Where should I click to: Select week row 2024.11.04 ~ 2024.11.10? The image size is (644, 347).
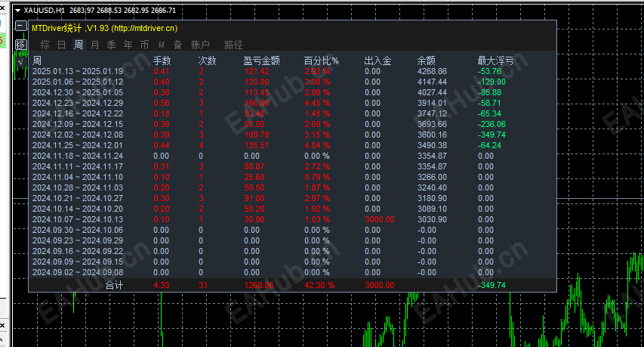click(292, 177)
